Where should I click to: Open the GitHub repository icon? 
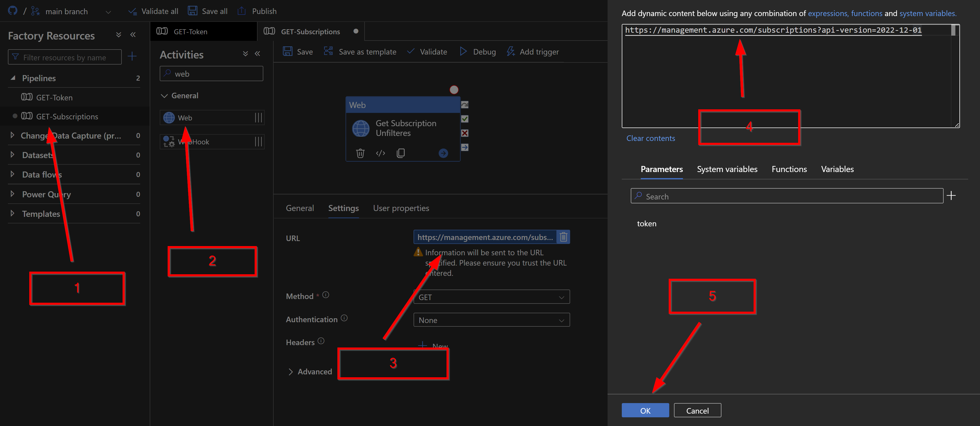click(13, 11)
